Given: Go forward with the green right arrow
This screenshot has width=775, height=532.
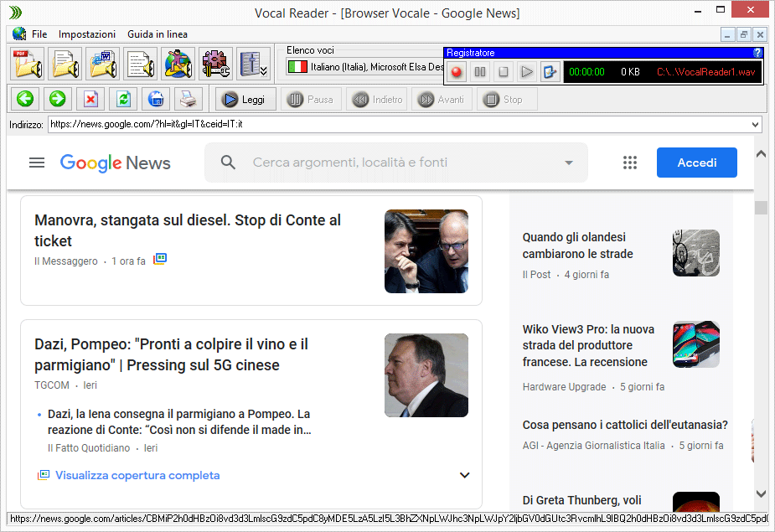Looking at the screenshot, I should [x=57, y=100].
